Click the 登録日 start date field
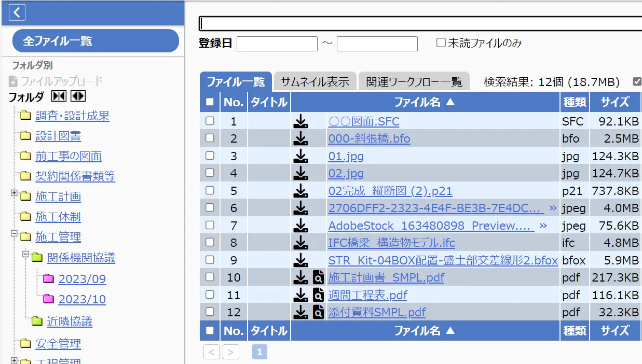642x364 pixels. 277,44
